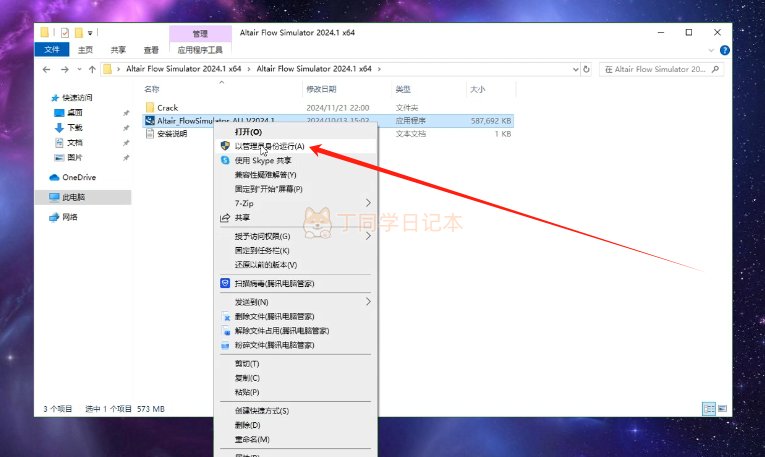Open Documents (文档) in sidebar
Image resolution: width=765 pixels, height=457 pixels.
click(x=74, y=143)
